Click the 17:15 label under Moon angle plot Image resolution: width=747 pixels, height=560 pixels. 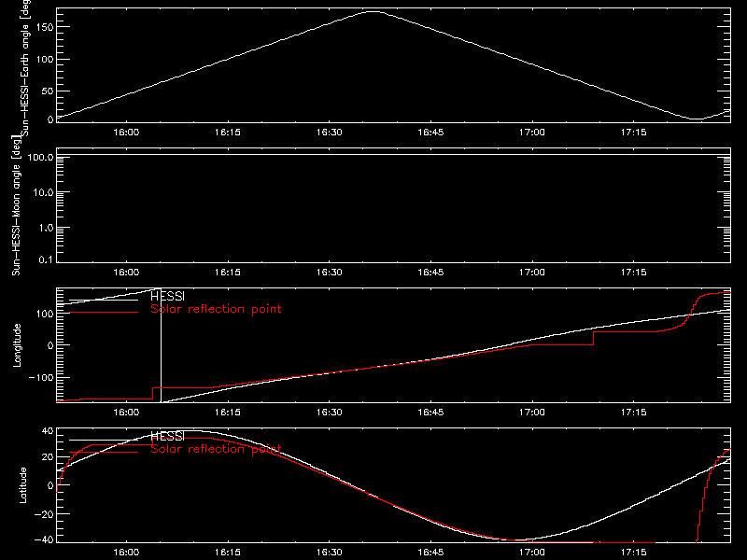pyautogui.click(x=634, y=273)
